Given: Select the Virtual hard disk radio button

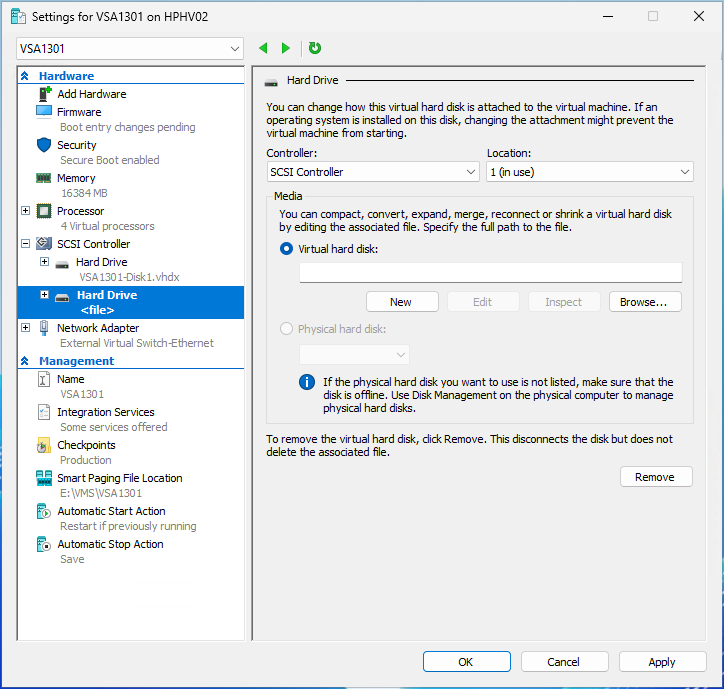Looking at the screenshot, I should tap(288, 249).
